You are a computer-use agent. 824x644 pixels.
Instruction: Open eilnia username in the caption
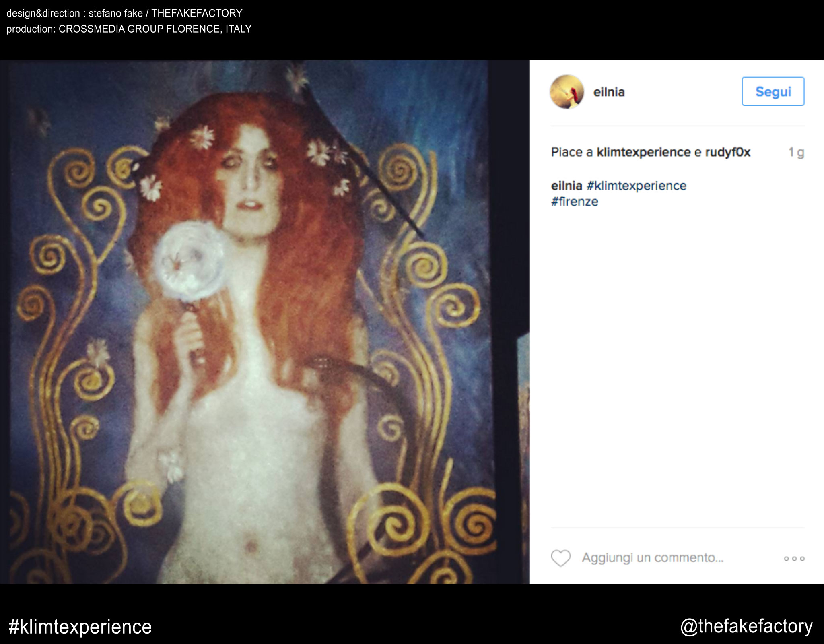click(x=566, y=186)
